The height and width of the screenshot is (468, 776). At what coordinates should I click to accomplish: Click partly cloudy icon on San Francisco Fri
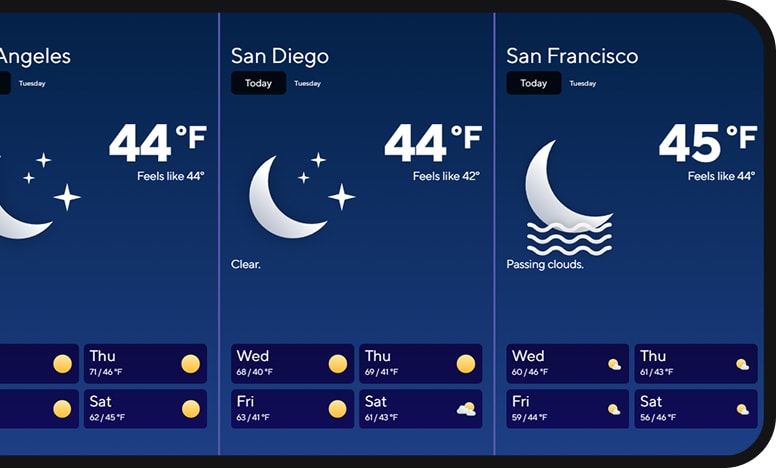tap(614, 409)
